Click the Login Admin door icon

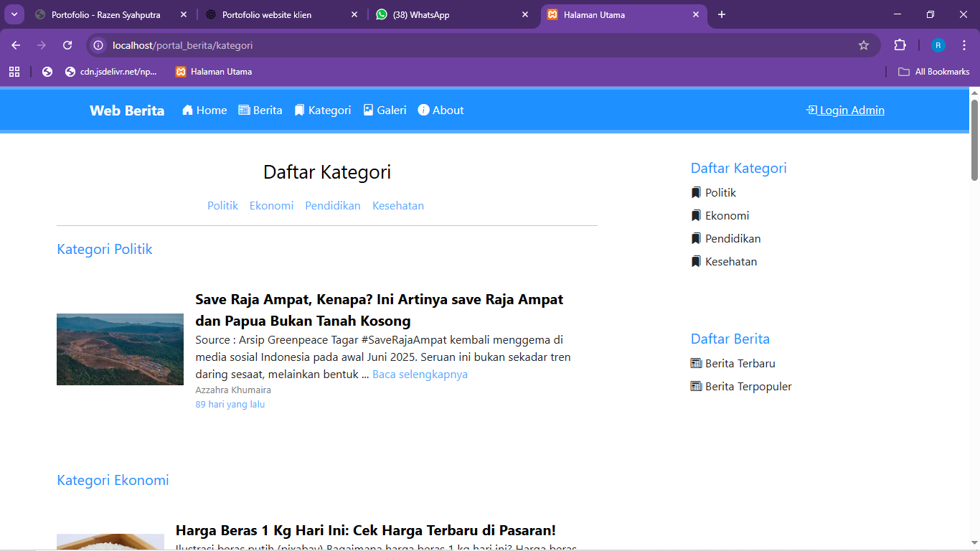(x=811, y=110)
